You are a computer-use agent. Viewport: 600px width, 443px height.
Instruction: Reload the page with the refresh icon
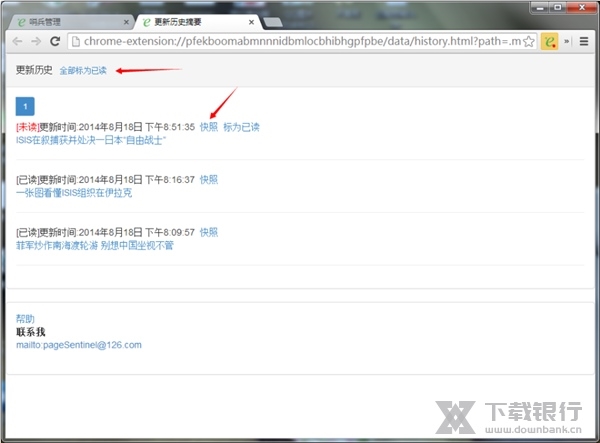click(x=55, y=41)
